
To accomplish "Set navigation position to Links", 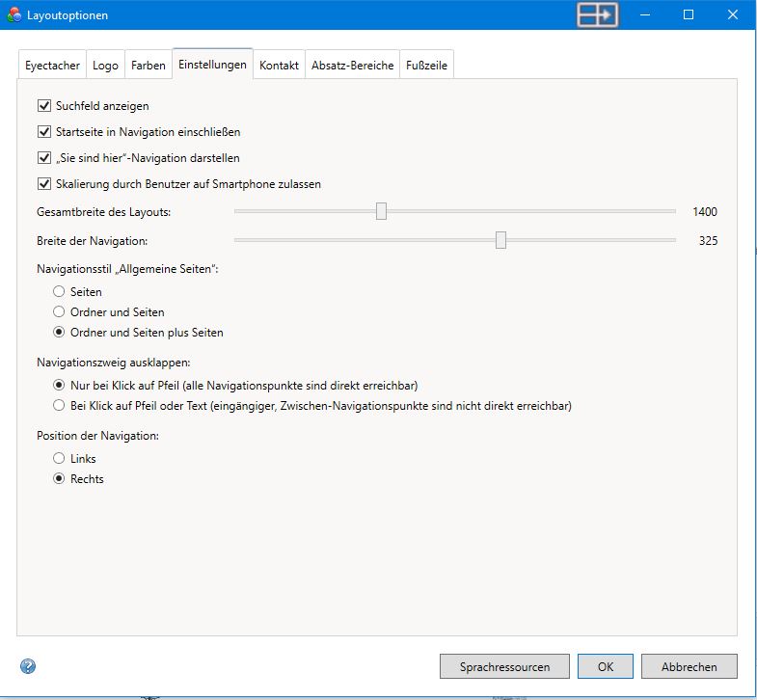I will 60,459.
